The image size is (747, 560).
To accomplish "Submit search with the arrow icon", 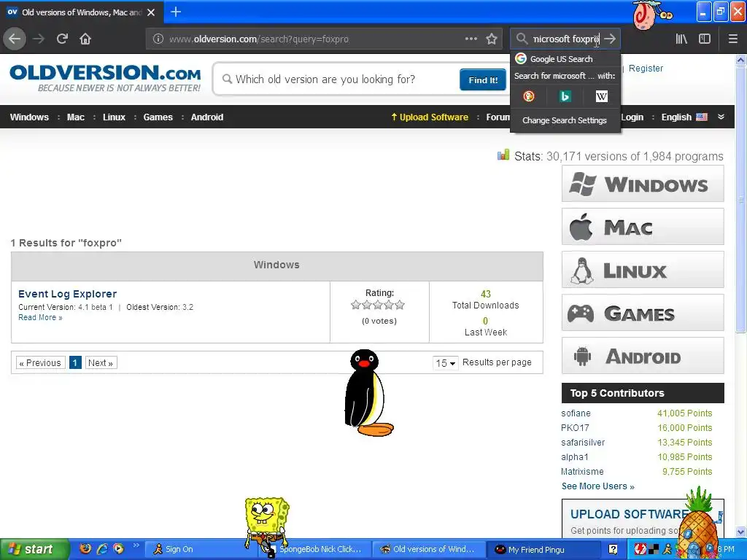I will click(610, 39).
